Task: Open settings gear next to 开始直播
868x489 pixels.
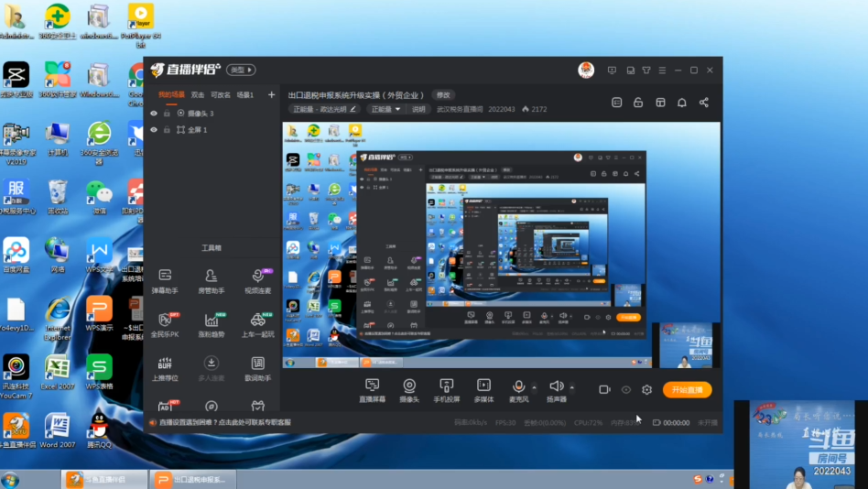Action: click(x=646, y=390)
